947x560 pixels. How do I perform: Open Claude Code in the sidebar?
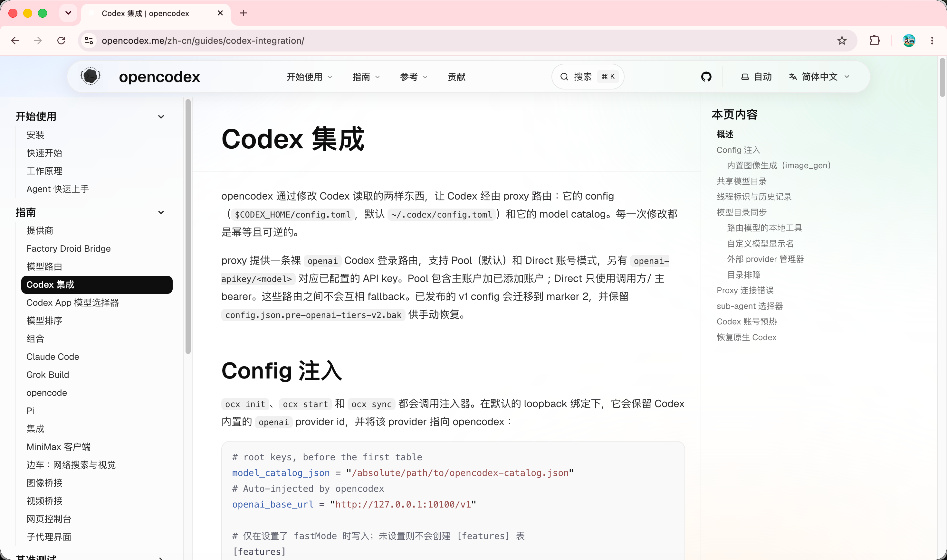point(53,357)
